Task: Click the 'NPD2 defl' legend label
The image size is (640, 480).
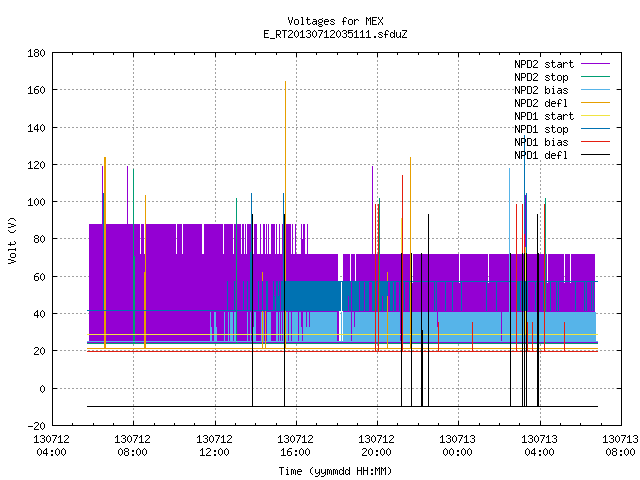Action: pos(541,103)
